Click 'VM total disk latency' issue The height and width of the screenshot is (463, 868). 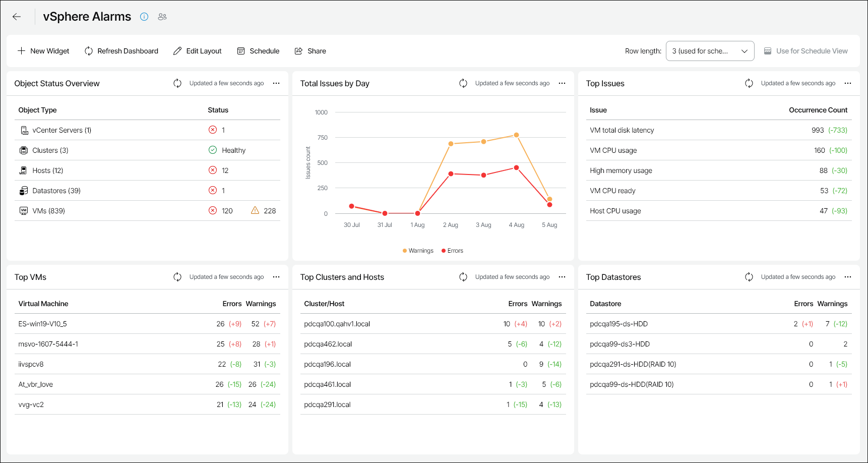(622, 130)
